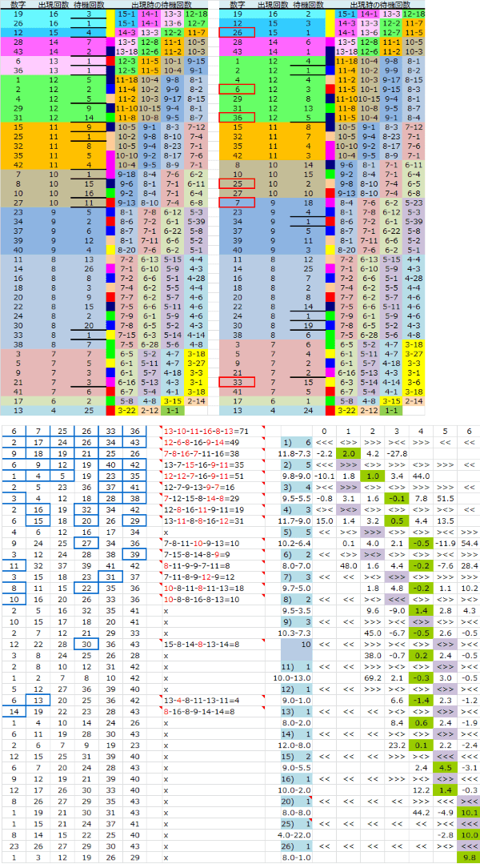
Task: Click the value 54.4
Action: (468, 543)
